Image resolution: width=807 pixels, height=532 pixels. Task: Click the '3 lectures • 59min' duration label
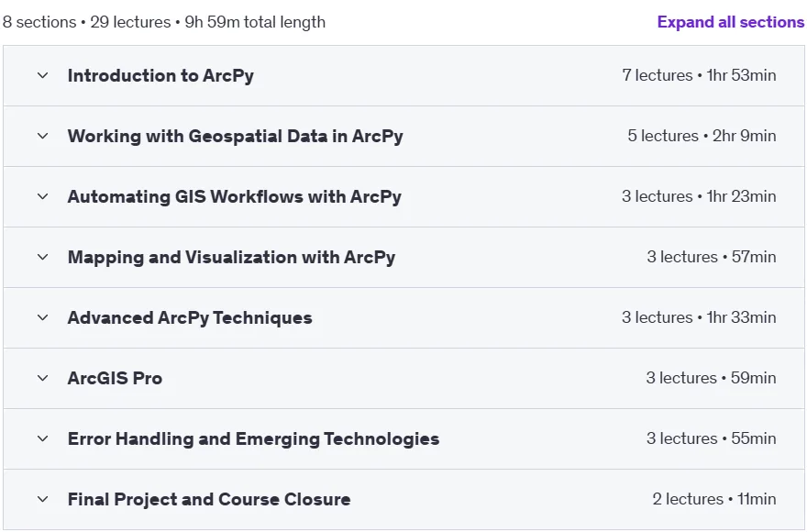[x=712, y=378]
